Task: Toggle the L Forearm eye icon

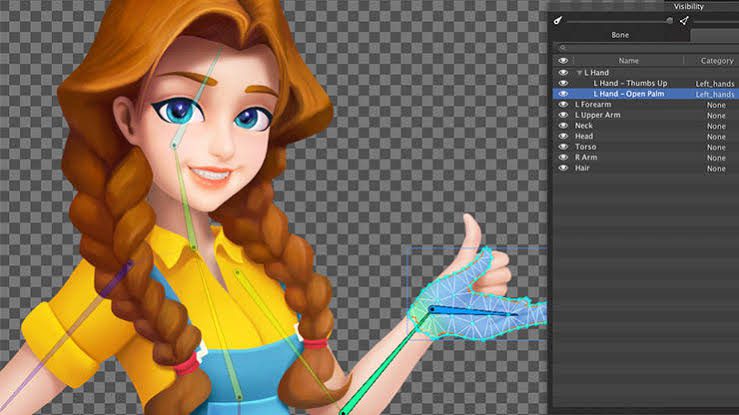Action: pos(563,104)
